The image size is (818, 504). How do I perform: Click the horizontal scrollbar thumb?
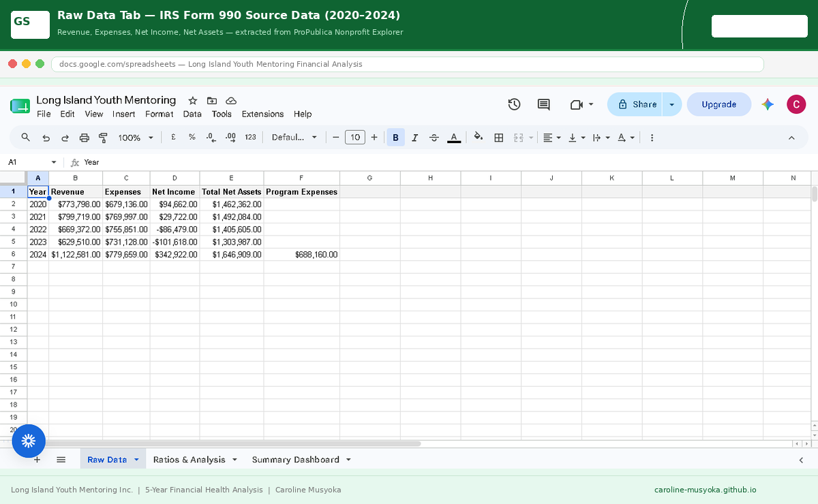[x=224, y=443]
